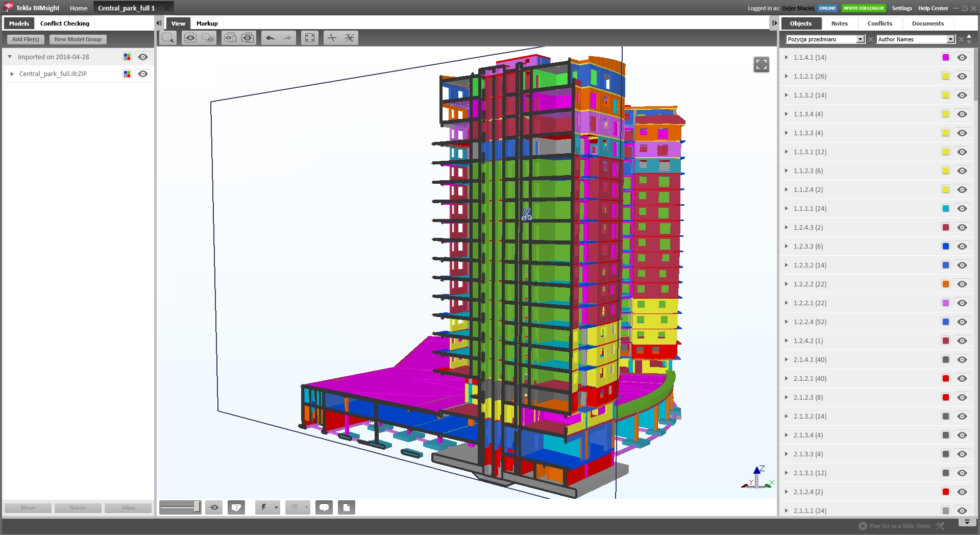Click the orange swatch for 1.2.2.2

click(945, 284)
